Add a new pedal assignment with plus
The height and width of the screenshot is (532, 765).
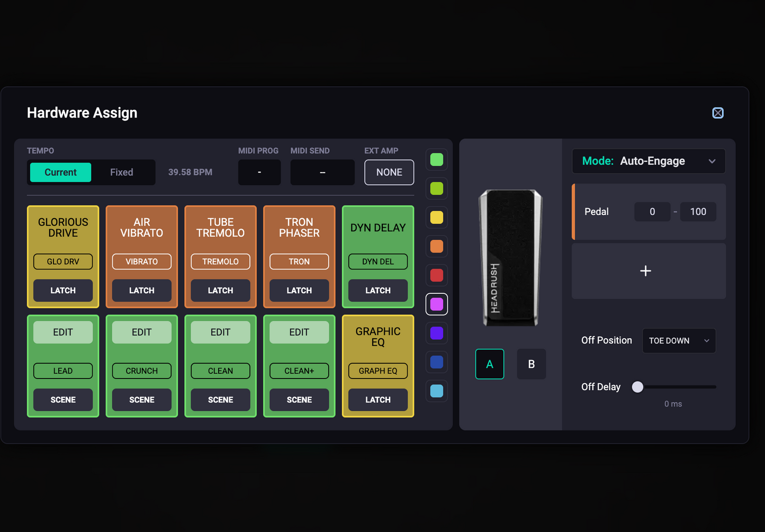649,271
